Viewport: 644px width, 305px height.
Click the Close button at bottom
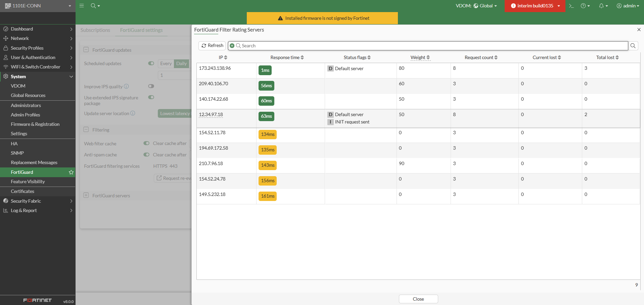(418, 299)
